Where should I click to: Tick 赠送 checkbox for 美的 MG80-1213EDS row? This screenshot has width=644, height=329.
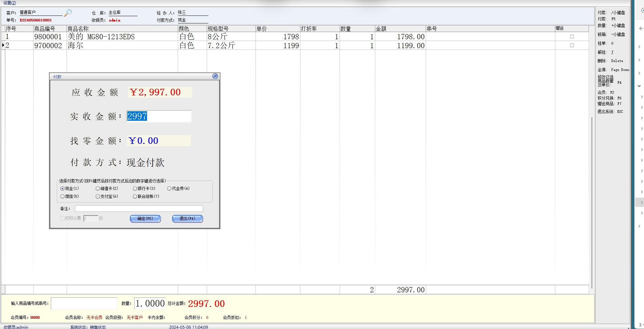tap(572, 37)
